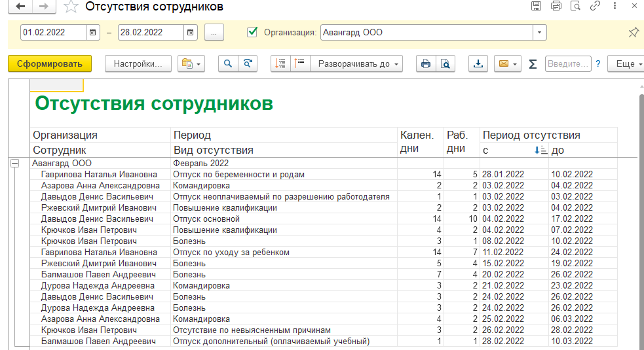This screenshot has width=644, height=350.
Task: Toggle the Организация filter checkbox
Action: click(x=252, y=32)
